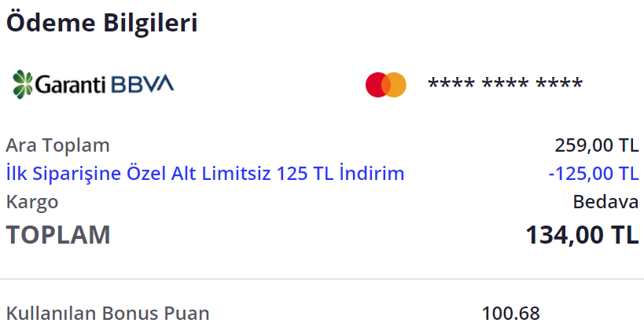Click the bold "TOPLAM" label

pyautogui.click(x=58, y=235)
